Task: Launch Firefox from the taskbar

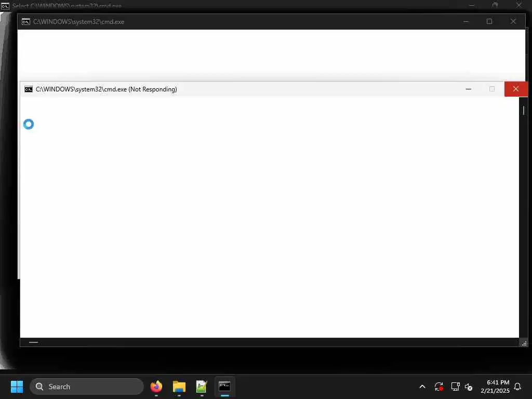Action: [156, 387]
